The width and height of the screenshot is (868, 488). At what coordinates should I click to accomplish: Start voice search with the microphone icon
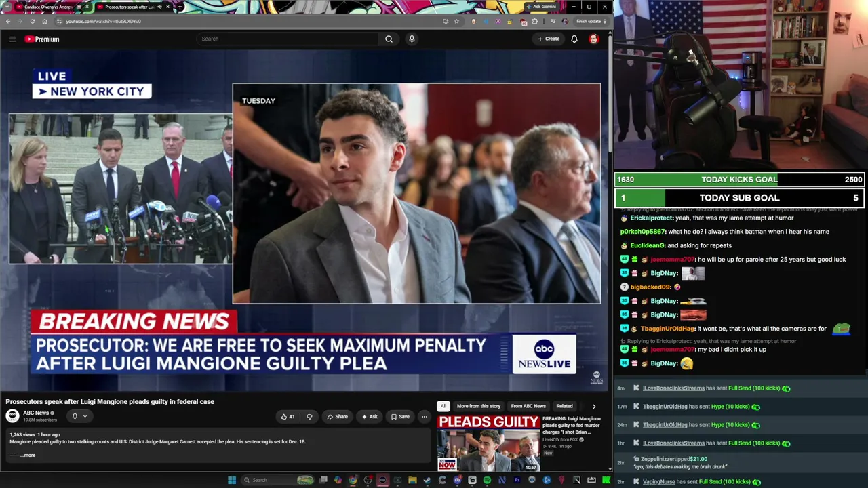tap(412, 39)
